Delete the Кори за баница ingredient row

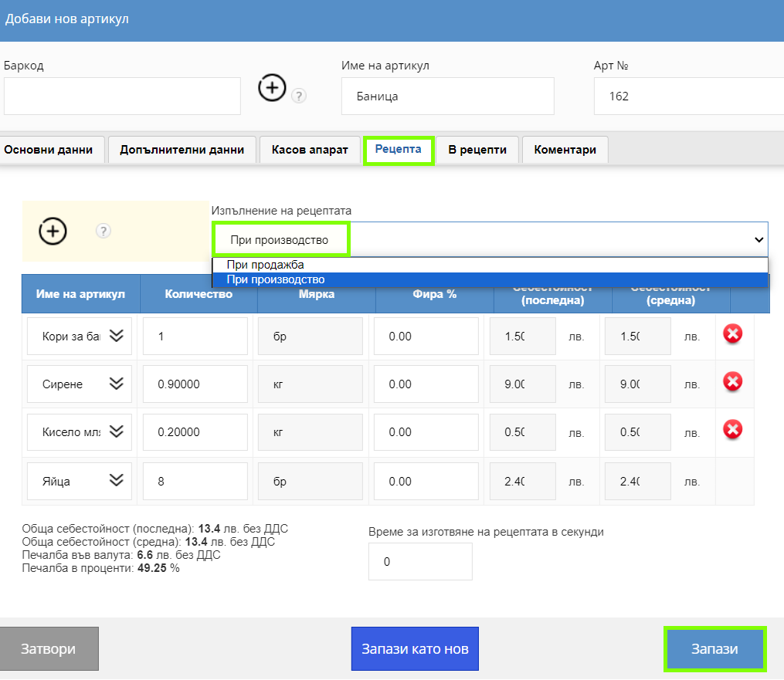[x=732, y=333]
